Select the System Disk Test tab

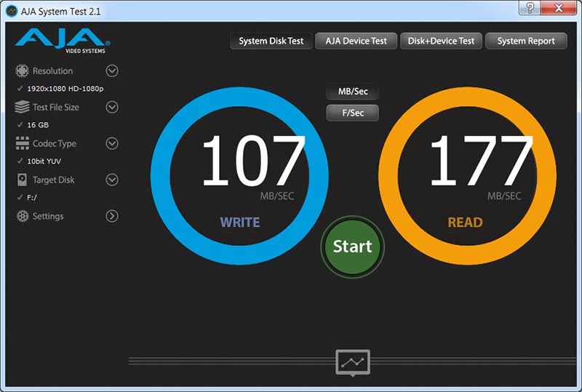(x=271, y=41)
